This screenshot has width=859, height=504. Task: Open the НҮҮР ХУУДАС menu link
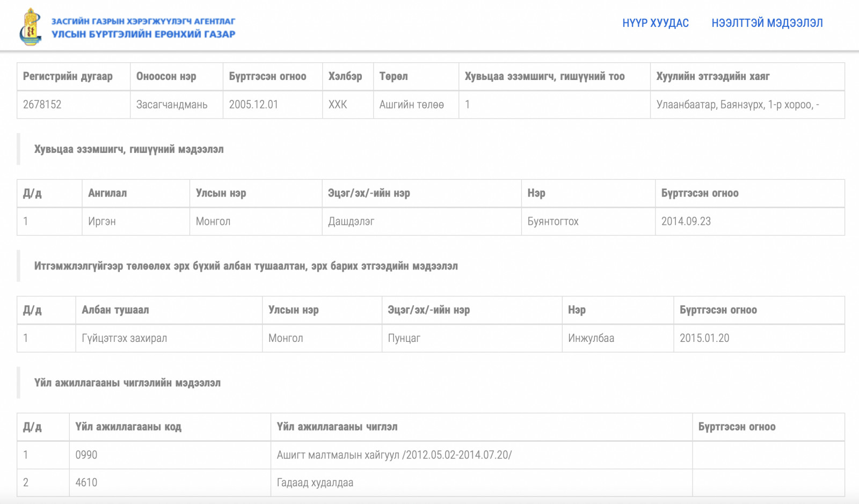[656, 23]
